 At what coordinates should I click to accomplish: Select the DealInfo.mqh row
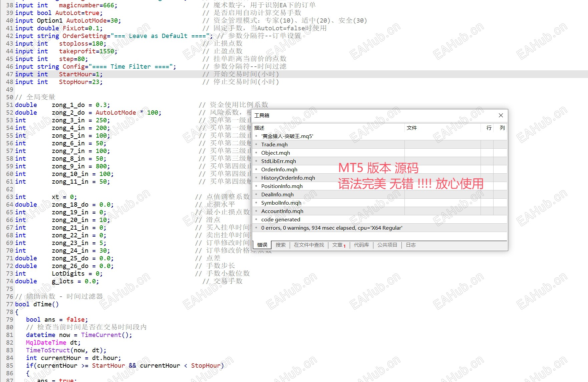click(x=380, y=194)
